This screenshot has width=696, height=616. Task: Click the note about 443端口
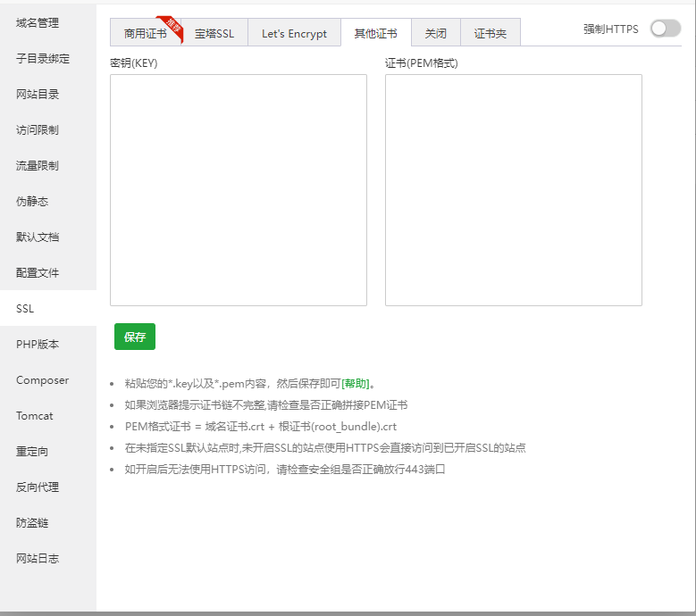tap(284, 470)
